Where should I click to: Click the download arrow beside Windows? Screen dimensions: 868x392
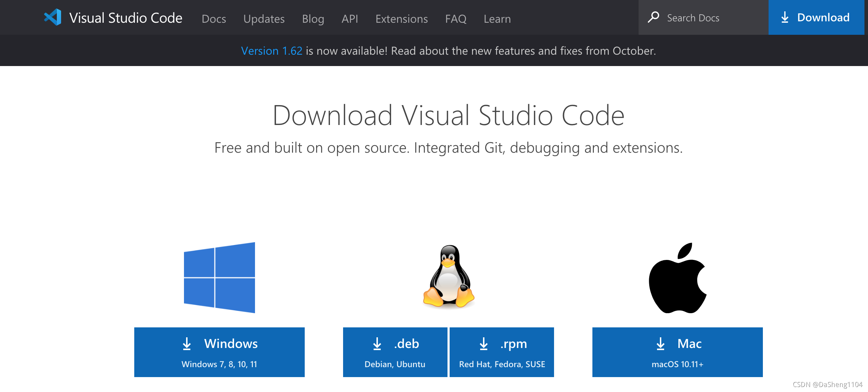point(187,344)
